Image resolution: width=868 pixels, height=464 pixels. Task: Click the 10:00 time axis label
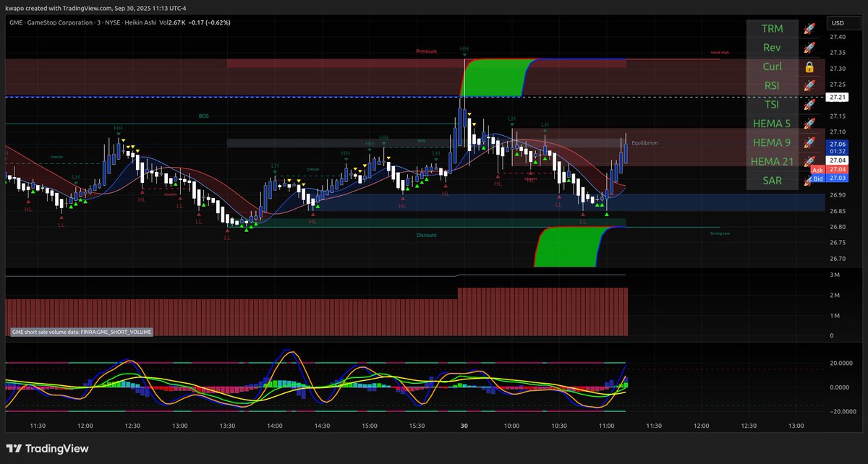(511, 426)
